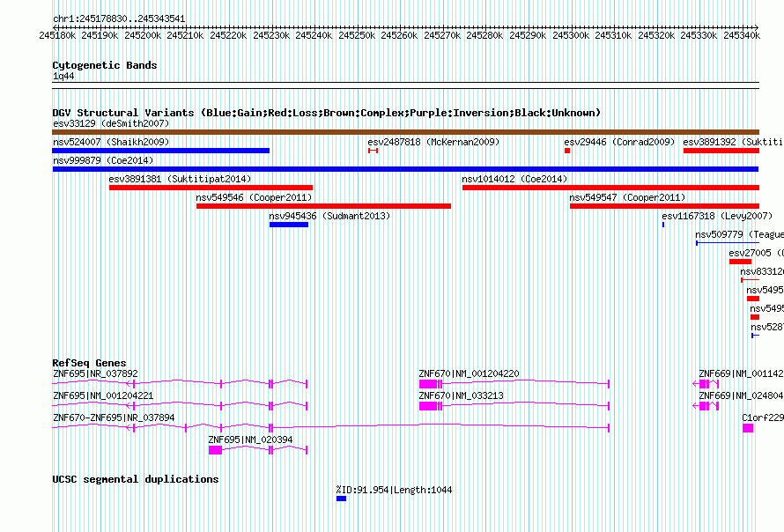Select the esv27005 red loss bar
Viewport: 784px width, 532px height.
[741, 262]
